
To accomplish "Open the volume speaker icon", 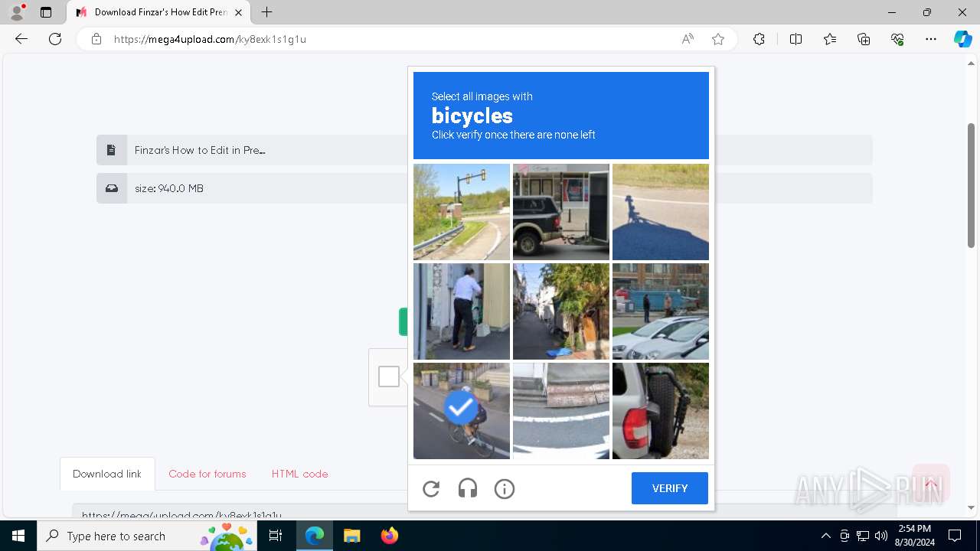I will coord(881,536).
